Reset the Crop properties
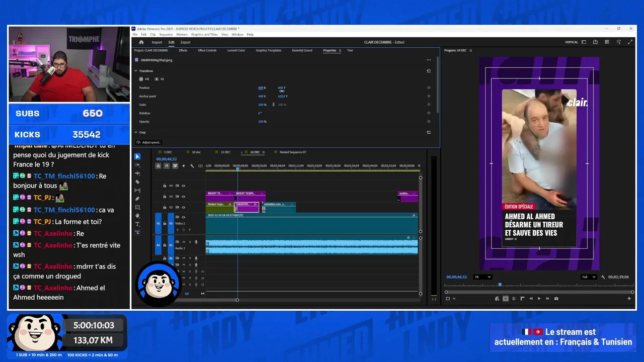The height and width of the screenshot is (362, 644). 429,132
